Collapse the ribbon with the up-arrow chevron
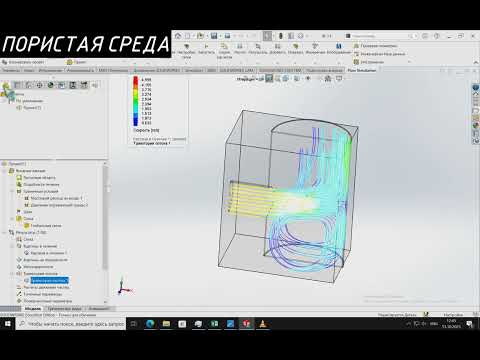 tap(476, 62)
